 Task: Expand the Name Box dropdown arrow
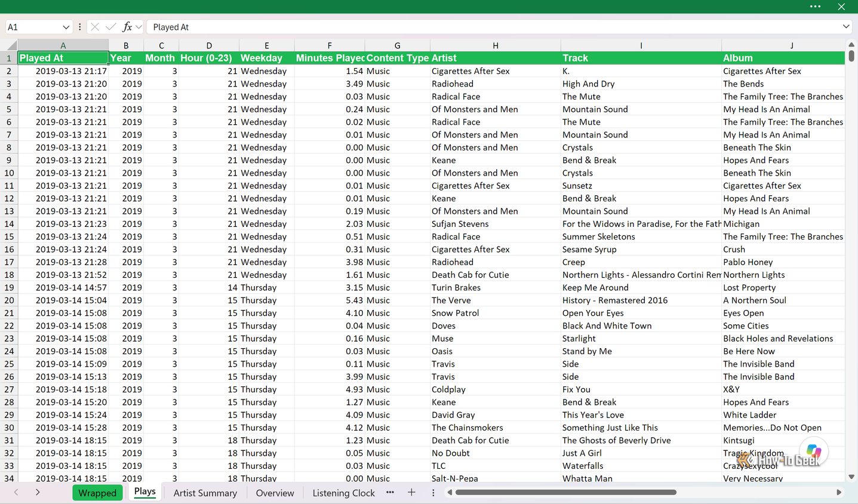point(66,27)
